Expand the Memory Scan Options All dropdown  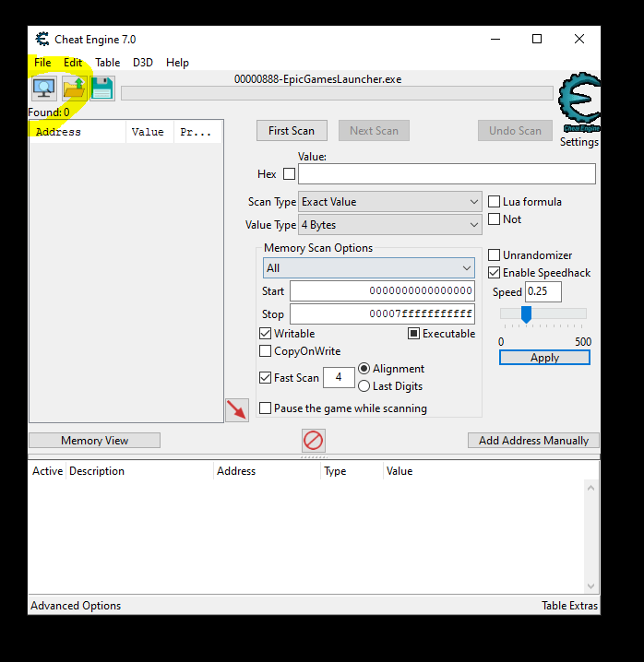pyautogui.click(x=368, y=268)
